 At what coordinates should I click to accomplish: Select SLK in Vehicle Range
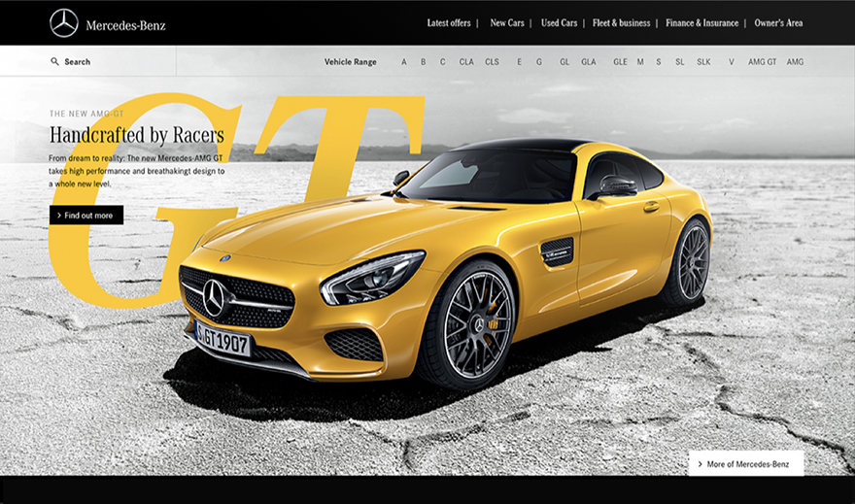pos(703,62)
